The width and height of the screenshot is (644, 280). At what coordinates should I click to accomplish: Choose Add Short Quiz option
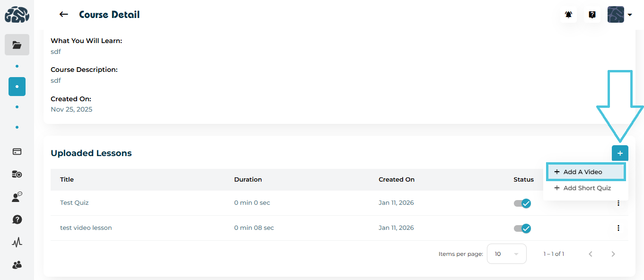point(586,188)
